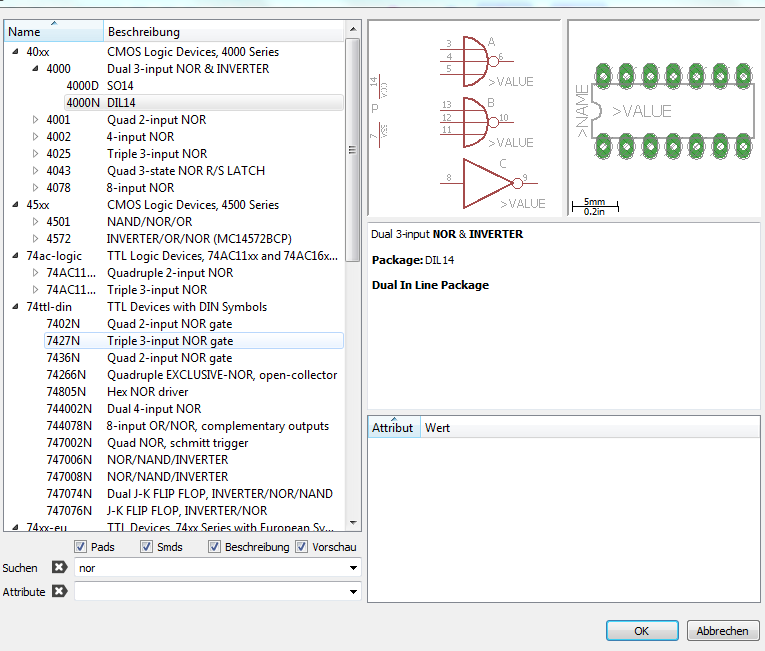Cancel with the Abbrechen button
This screenshot has height=651, width=765.
723,631
